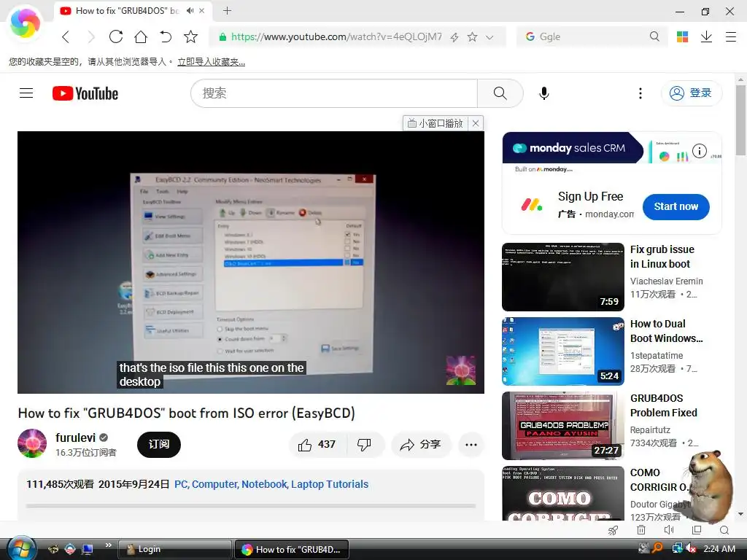Screen dimensions: 747x560
Task: Open the PC, Computer, Notebook, Laptop Tutorials link
Action: (x=271, y=484)
